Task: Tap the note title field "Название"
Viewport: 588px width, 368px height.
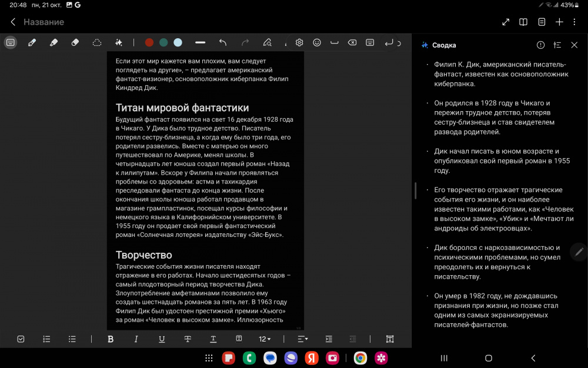Action: [44, 22]
